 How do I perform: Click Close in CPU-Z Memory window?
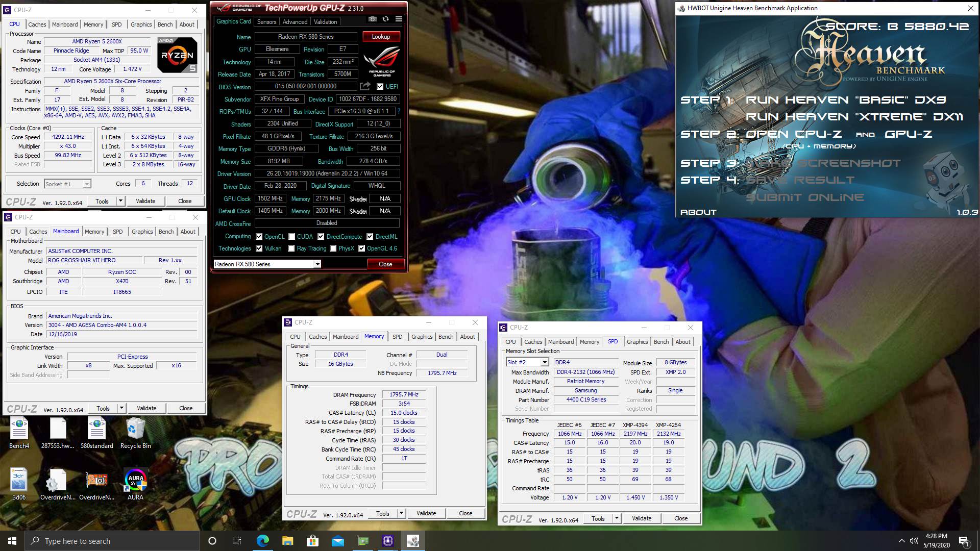(465, 513)
